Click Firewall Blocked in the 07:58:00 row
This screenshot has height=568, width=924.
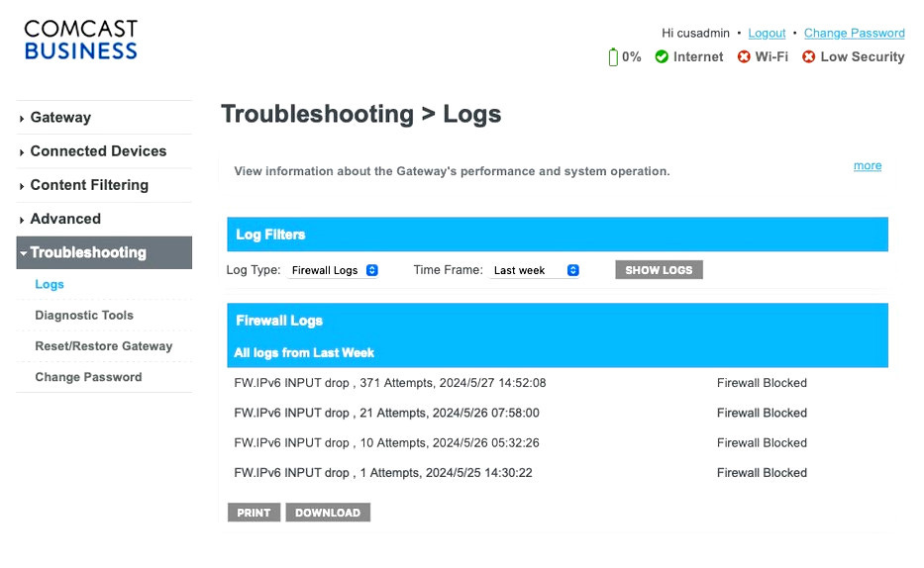(762, 414)
